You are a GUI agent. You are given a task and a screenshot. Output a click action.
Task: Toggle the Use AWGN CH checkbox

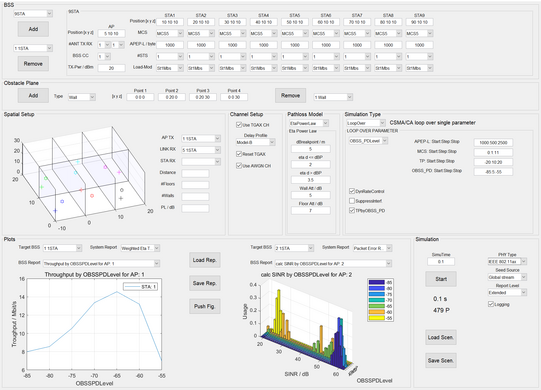(x=239, y=166)
